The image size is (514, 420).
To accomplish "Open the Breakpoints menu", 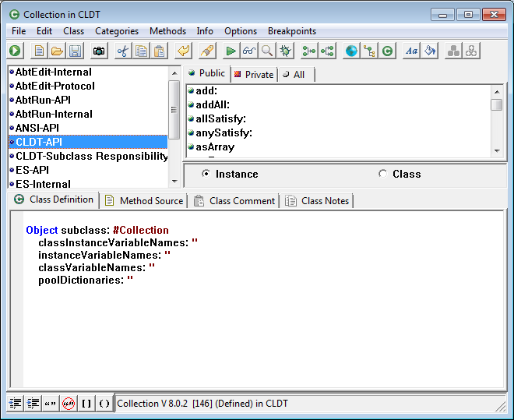I will tap(292, 31).
